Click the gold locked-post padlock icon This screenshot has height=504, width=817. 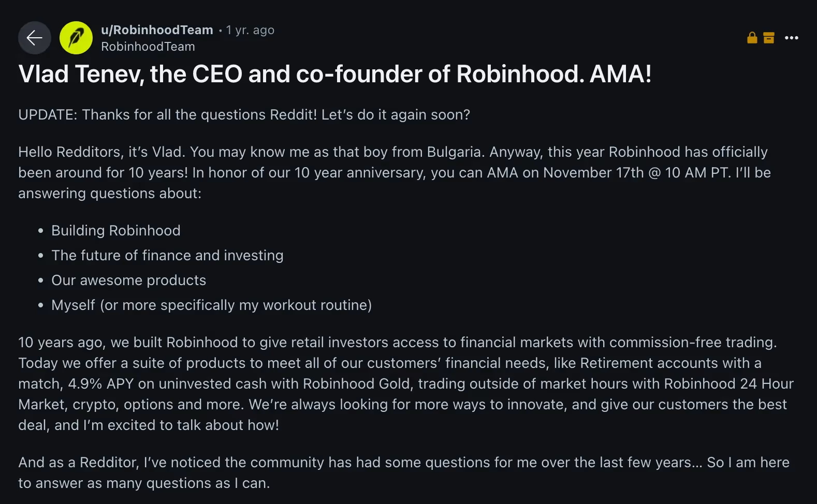tap(752, 38)
